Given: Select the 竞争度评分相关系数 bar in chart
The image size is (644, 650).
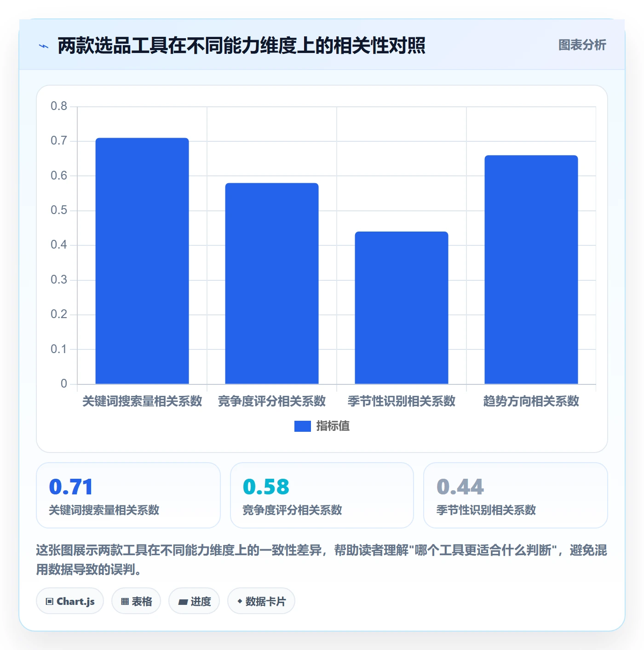Looking at the screenshot, I should pyautogui.click(x=272, y=283).
